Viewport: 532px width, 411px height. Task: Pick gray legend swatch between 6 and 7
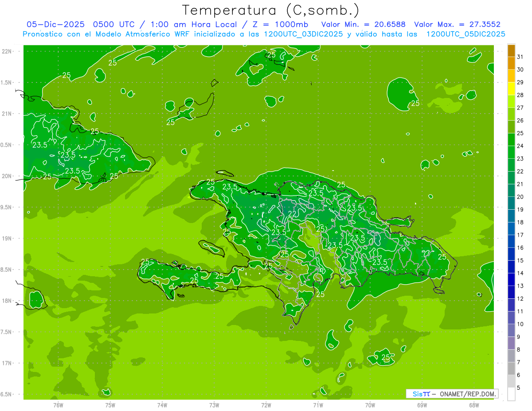click(511, 368)
